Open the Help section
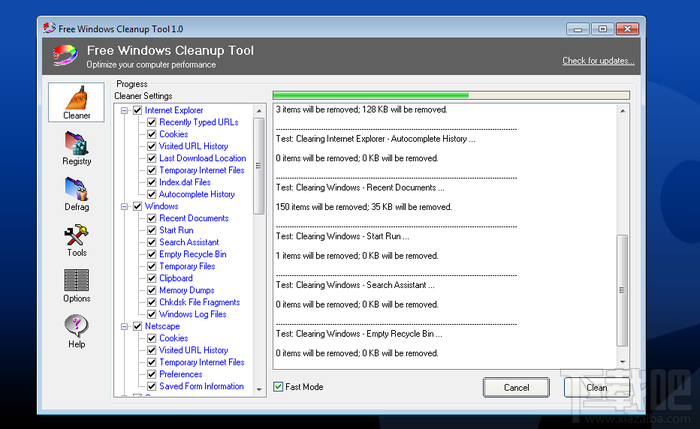 tap(76, 332)
